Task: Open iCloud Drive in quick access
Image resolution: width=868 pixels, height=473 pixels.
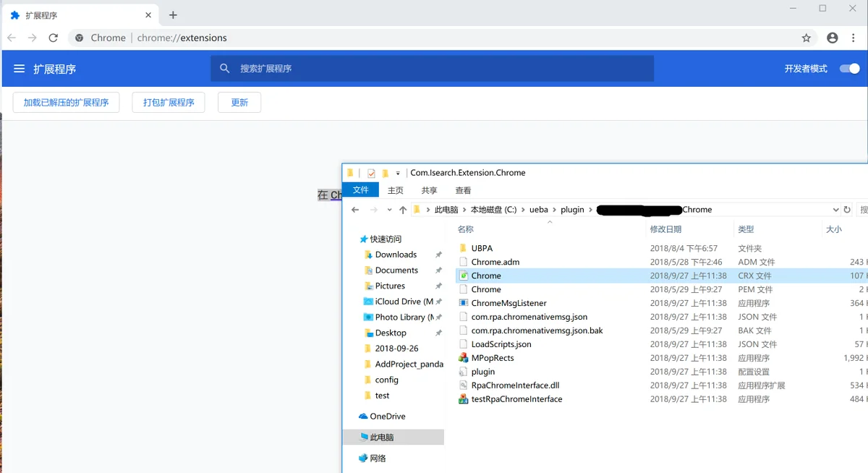Action: tap(404, 302)
